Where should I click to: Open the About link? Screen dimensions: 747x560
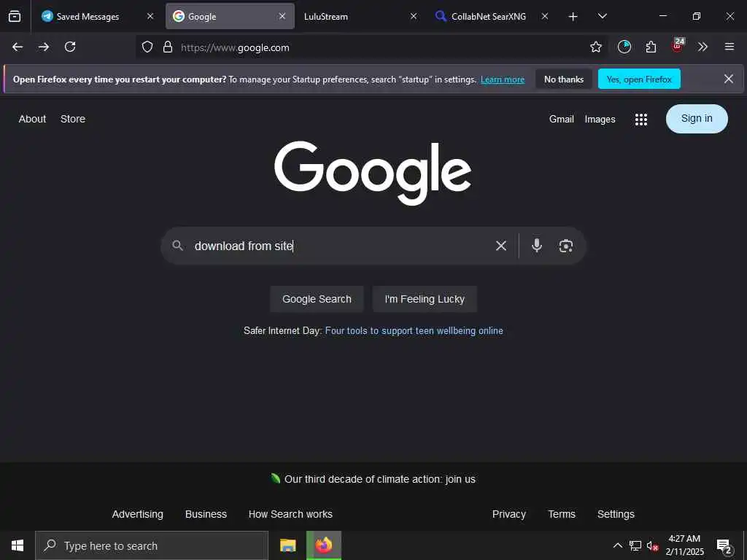pos(32,119)
